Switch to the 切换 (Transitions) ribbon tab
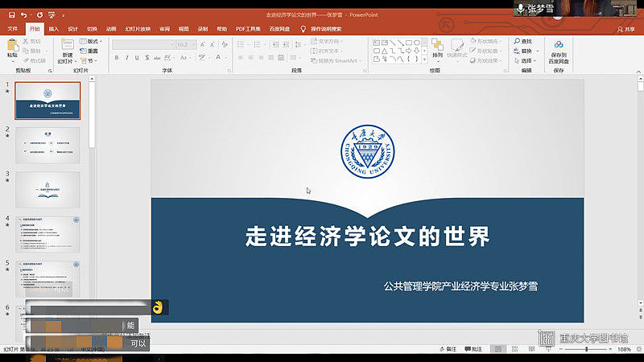 pyautogui.click(x=92, y=29)
